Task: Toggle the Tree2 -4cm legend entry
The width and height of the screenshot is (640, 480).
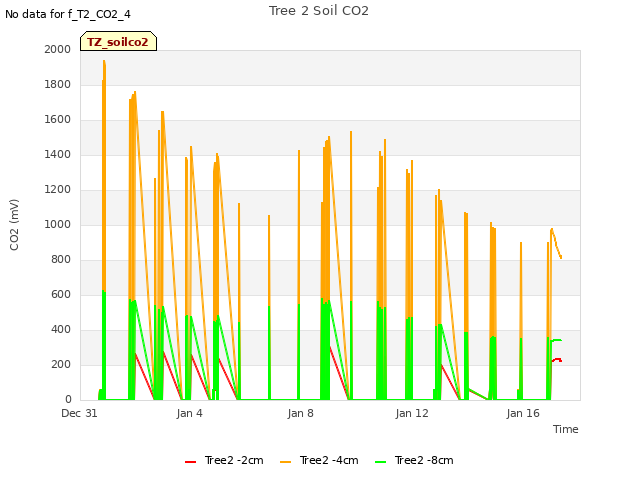Action: point(319,460)
